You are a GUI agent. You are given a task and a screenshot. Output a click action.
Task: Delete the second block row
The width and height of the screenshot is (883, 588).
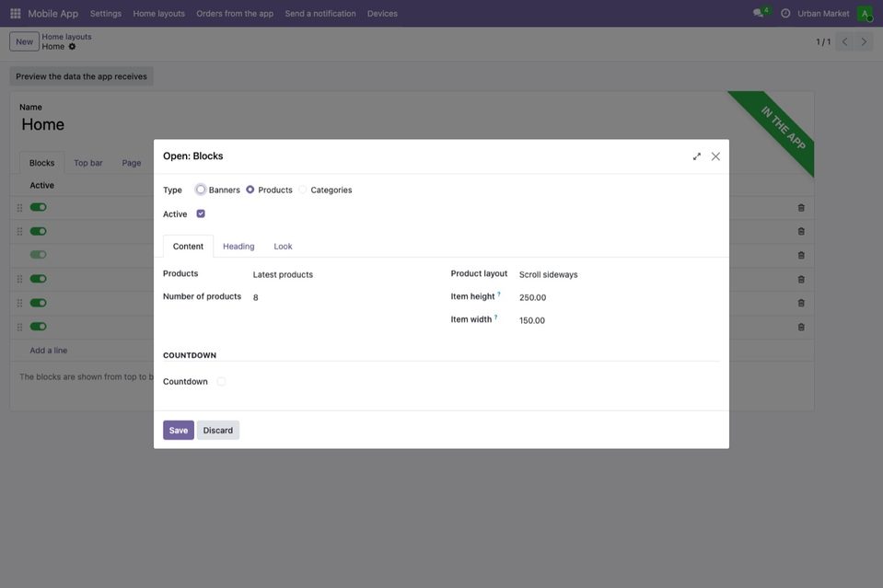[x=801, y=231]
